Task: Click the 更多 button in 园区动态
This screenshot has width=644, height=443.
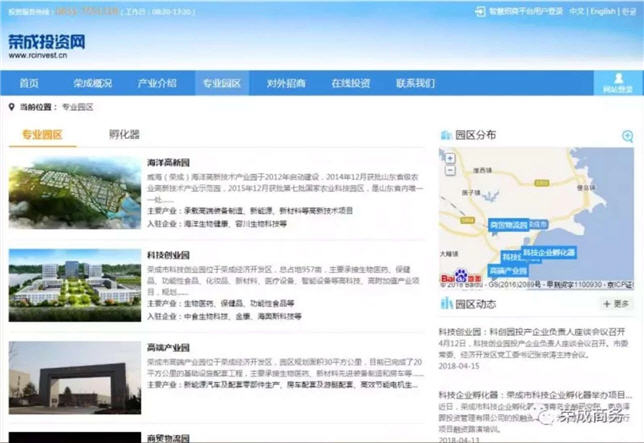Action: point(616,304)
